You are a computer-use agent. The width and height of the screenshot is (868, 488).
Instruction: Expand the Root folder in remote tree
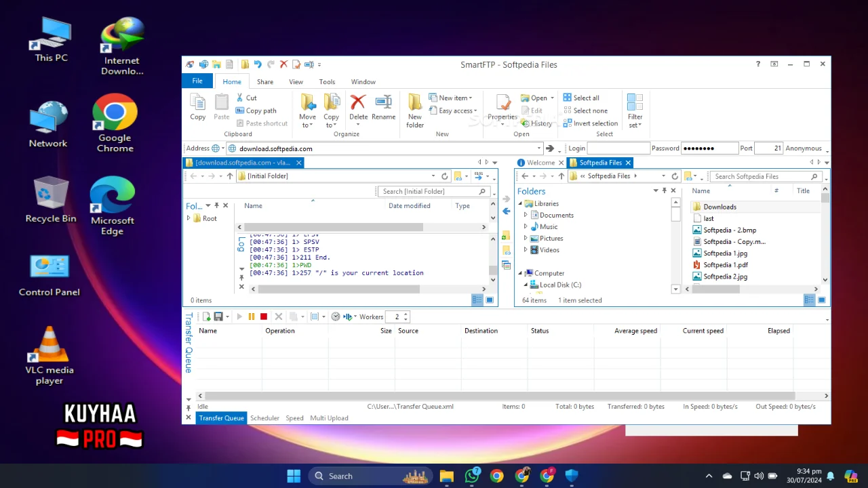[189, 218]
